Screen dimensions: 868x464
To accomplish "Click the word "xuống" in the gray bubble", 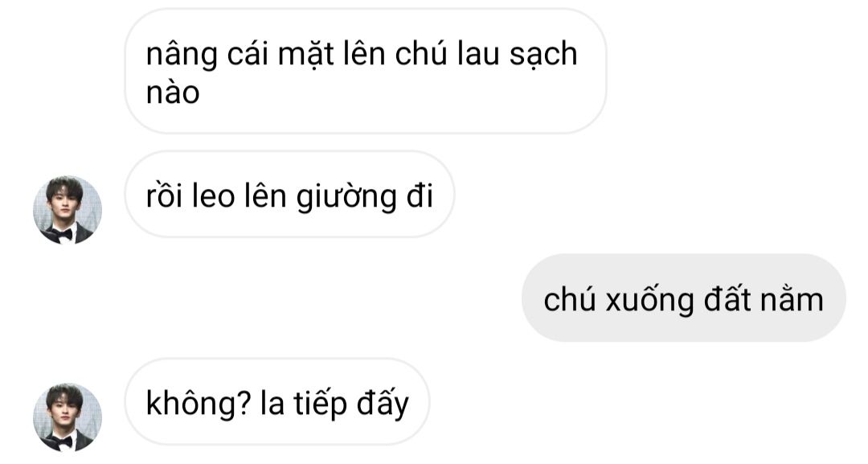I will pyautogui.click(x=649, y=302).
